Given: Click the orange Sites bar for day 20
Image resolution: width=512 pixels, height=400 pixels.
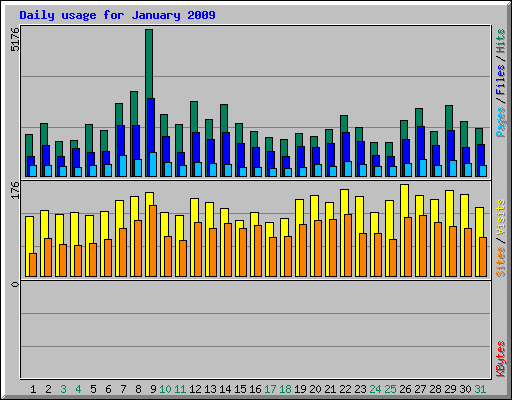Looking at the screenshot, I should 318,248.
